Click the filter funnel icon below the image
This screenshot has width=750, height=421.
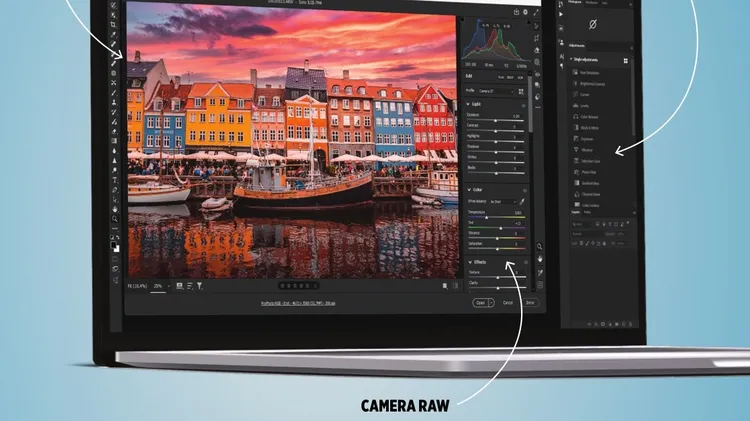click(199, 286)
